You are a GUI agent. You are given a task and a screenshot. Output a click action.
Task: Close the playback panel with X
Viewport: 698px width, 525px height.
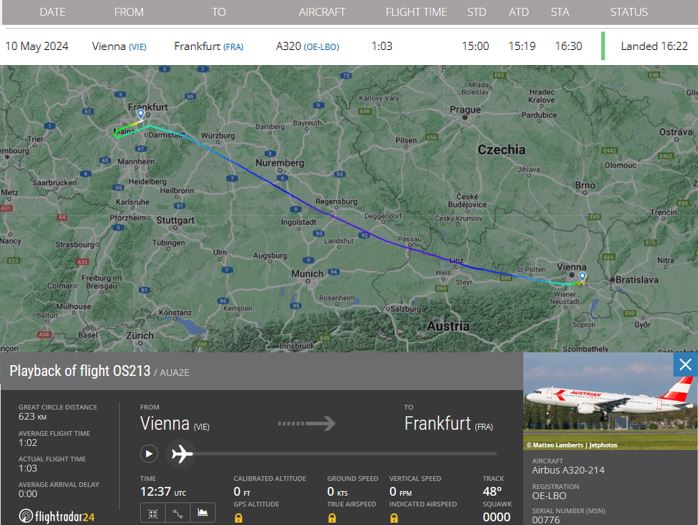pos(686,365)
